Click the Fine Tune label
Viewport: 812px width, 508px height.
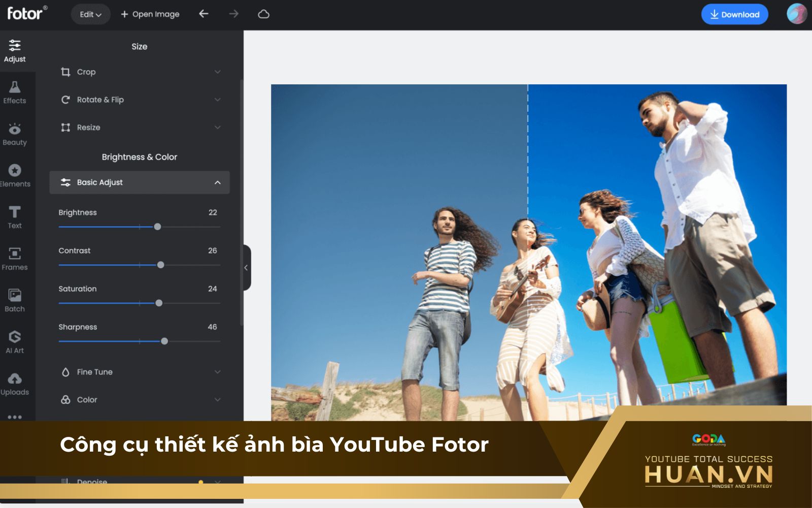pos(95,372)
